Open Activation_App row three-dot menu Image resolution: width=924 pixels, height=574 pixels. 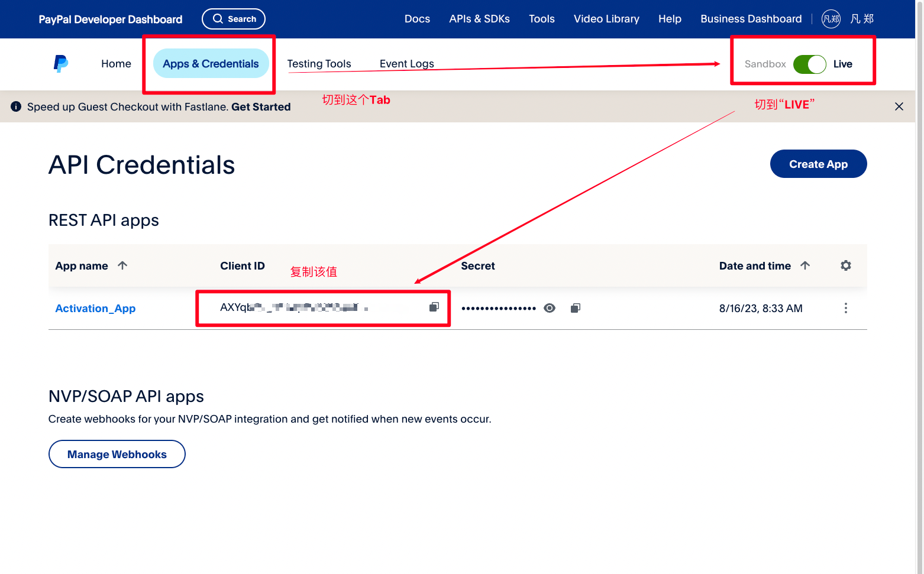[x=846, y=308]
